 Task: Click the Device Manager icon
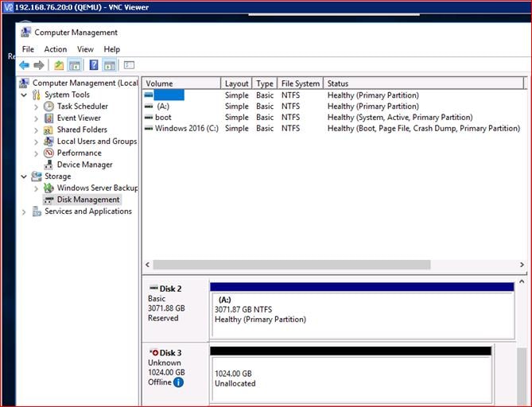(49, 165)
